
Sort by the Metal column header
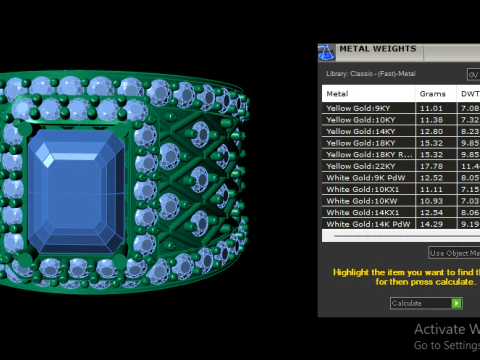[368, 94]
